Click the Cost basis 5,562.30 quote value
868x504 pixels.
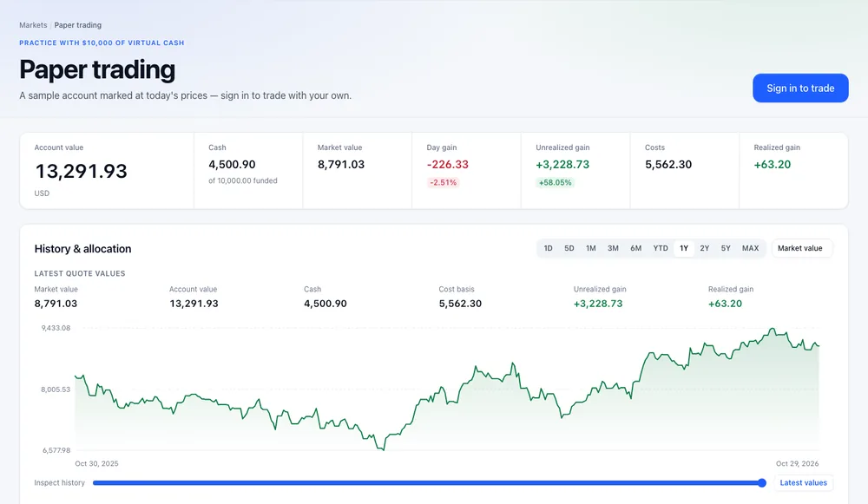[460, 304]
